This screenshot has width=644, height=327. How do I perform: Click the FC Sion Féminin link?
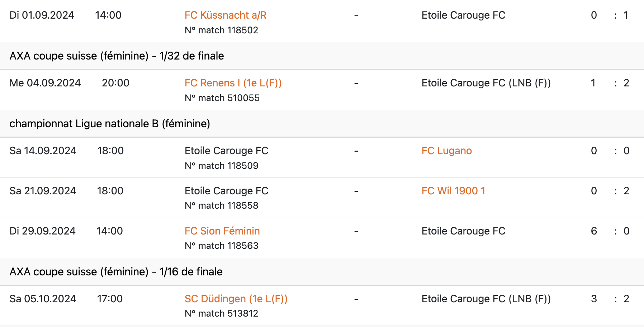click(222, 231)
